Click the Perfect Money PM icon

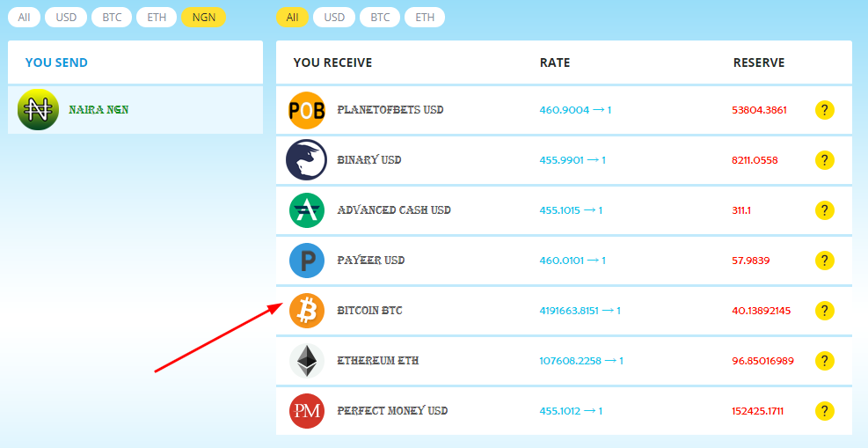pos(307,411)
